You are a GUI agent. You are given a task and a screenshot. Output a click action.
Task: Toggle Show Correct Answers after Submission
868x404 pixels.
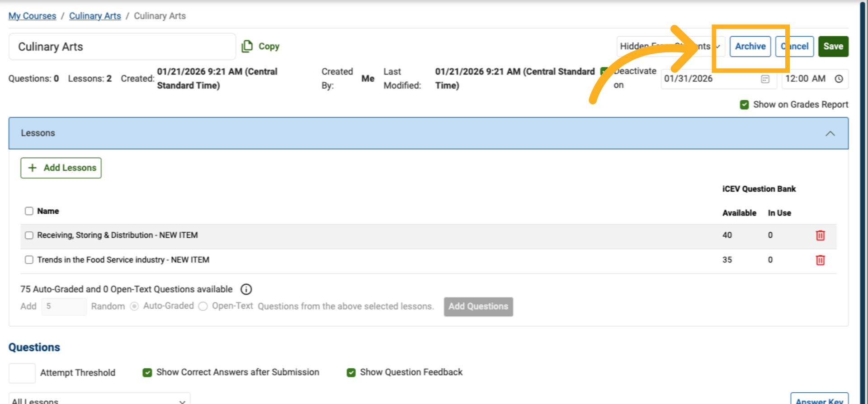coord(147,372)
